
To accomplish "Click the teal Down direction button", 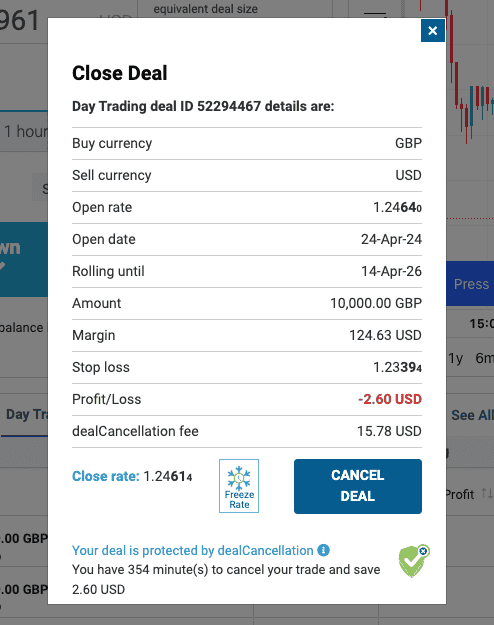I will click(x=24, y=259).
